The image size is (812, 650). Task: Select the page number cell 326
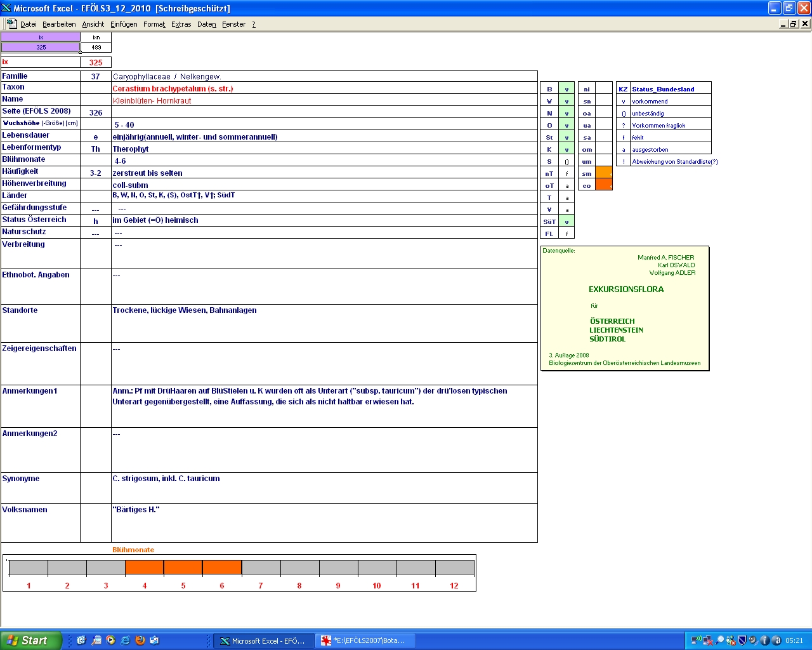coord(96,112)
